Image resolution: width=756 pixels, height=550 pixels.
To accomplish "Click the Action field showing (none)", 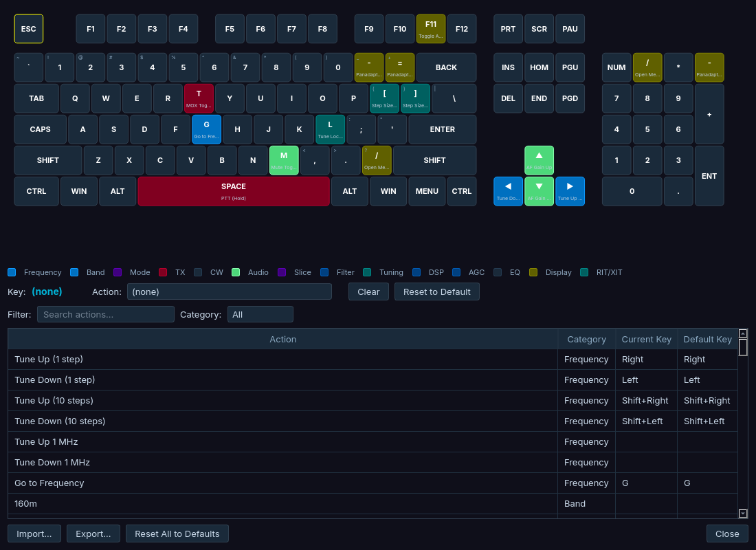I will click(x=230, y=292).
